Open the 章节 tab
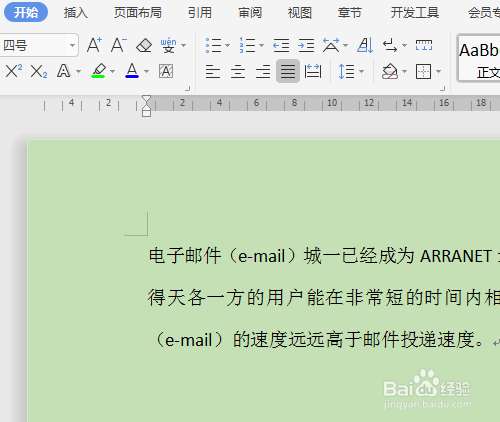The width and height of the screenshot is (500, 422). (349, 13)
